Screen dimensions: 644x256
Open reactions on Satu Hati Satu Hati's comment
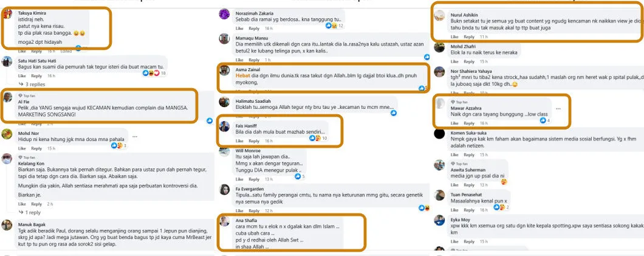coord(152,73)
